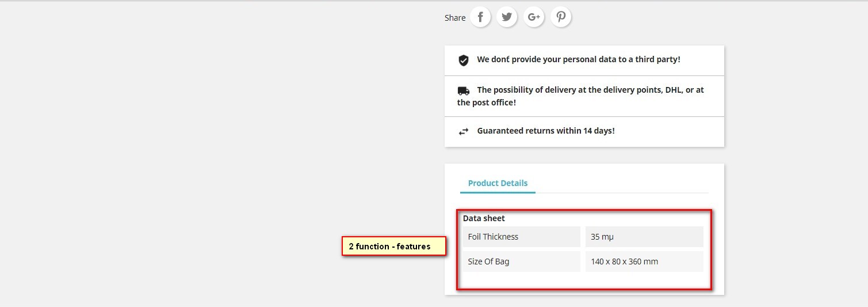Image resolution: width=868 pixels, height=307 pixels.
Task: Click the returns arrows icon
Action: [x=464, y=131]
